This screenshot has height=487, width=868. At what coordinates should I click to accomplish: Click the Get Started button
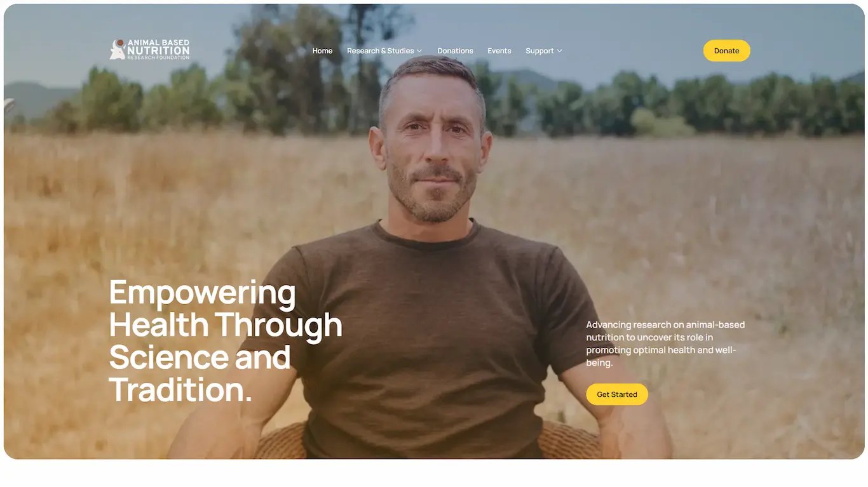click(617, 394)
